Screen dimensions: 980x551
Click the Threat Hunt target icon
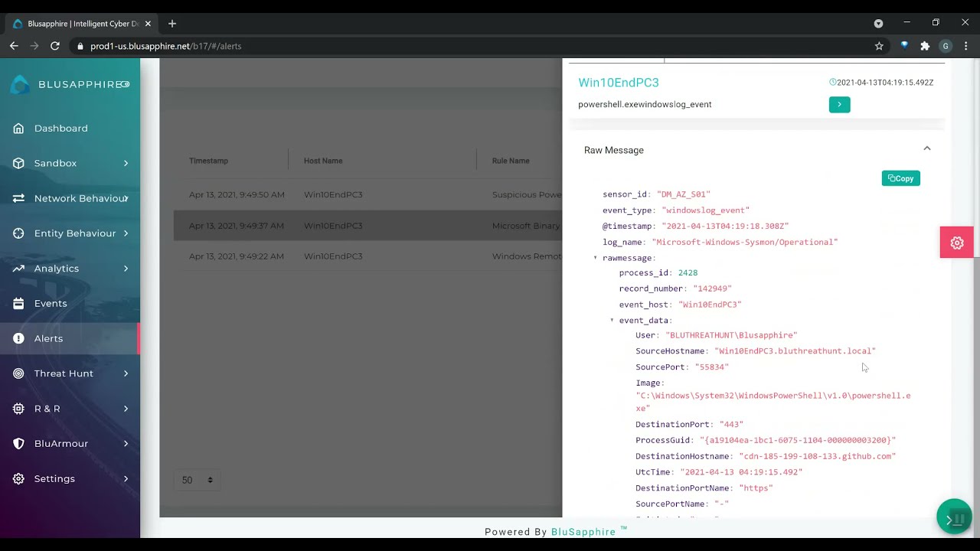18,373
